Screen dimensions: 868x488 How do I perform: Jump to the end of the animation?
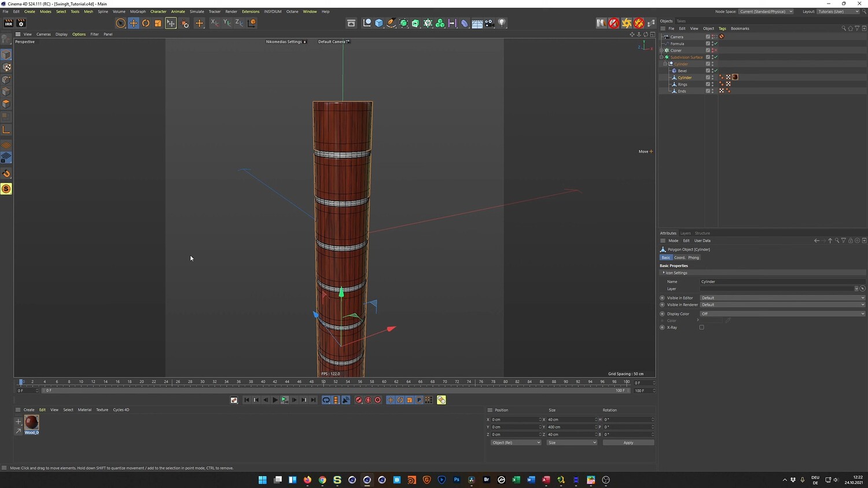coord(314,400)
